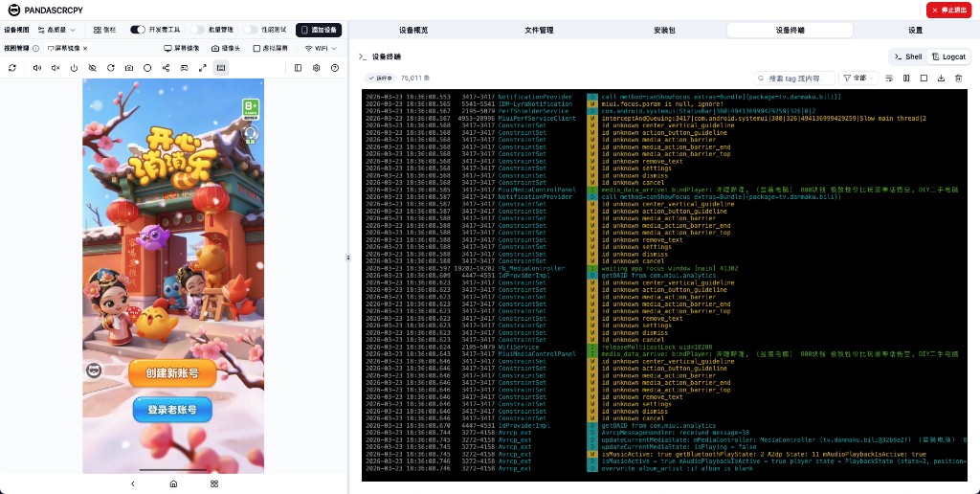Tap the 8+ age rating badge
Image resolution: width=980 pixels, height=494 pixels.
point(252,109)
